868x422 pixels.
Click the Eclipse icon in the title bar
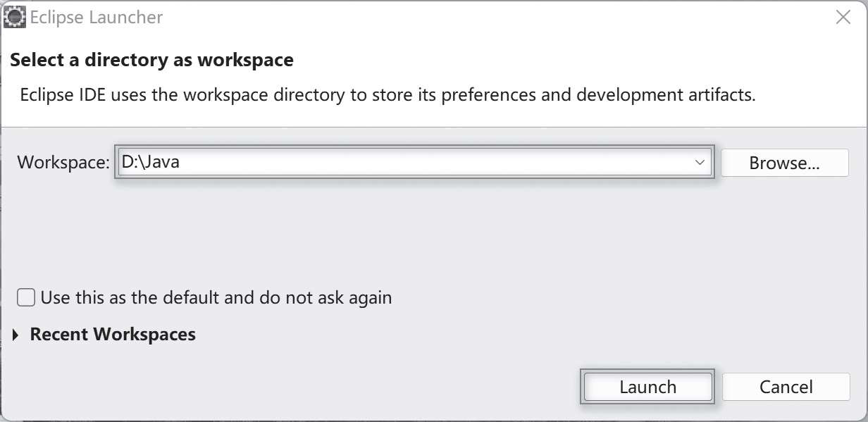point(15,17)
